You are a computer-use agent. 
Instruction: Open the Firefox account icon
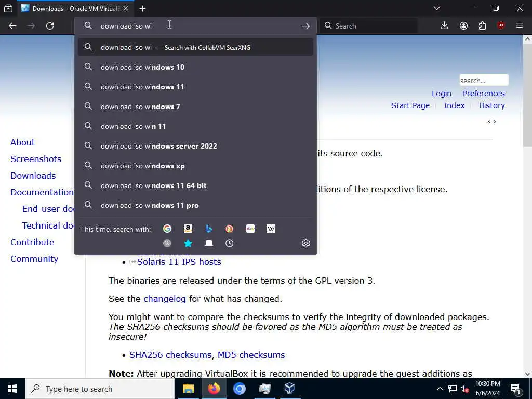pyautogui.click(x=463, y=26)
